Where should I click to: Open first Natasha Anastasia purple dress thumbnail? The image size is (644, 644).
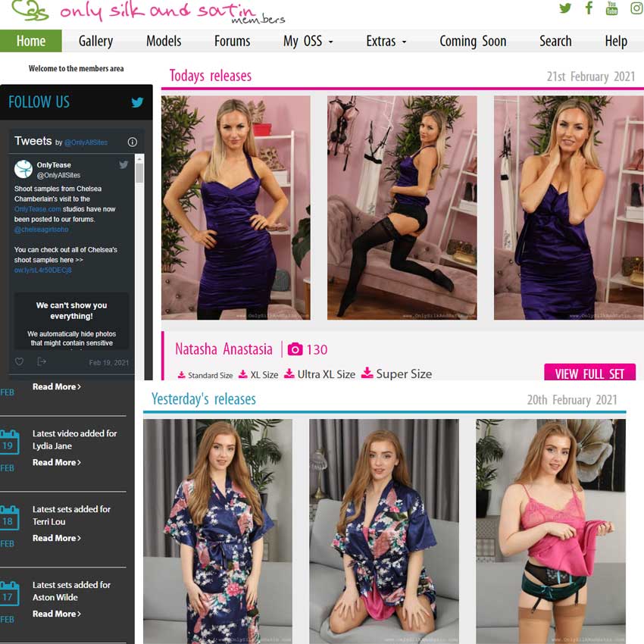click(x=236, y=208)
